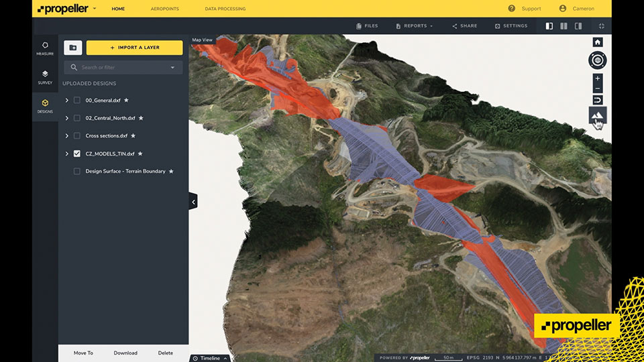
Task: Click the new folder icon button
Action: pyautogui.click(x=73, y=48)
